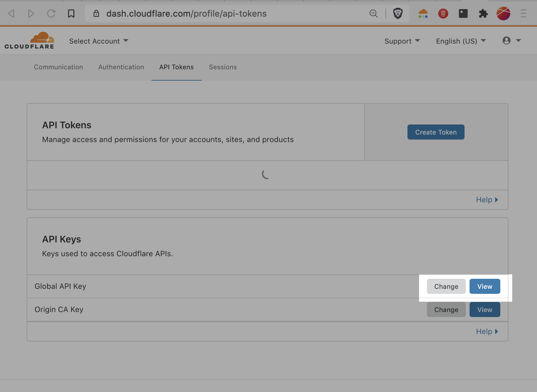The width and height of the screenshot is (537, 392).
Task: Open the Support dropdown menu
Action: coord(402,41)
